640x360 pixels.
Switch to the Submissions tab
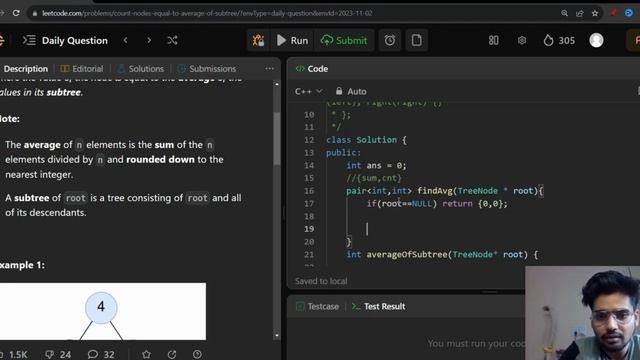[207, 69]
